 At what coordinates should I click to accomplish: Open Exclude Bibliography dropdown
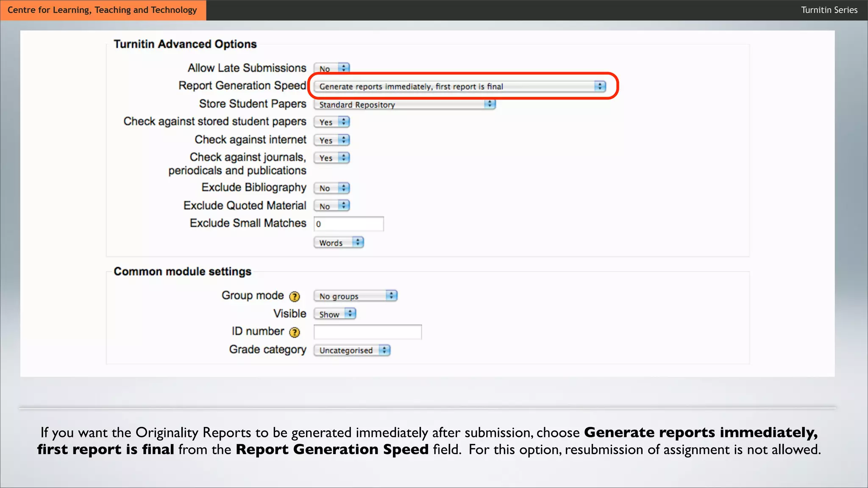(331, 188)
